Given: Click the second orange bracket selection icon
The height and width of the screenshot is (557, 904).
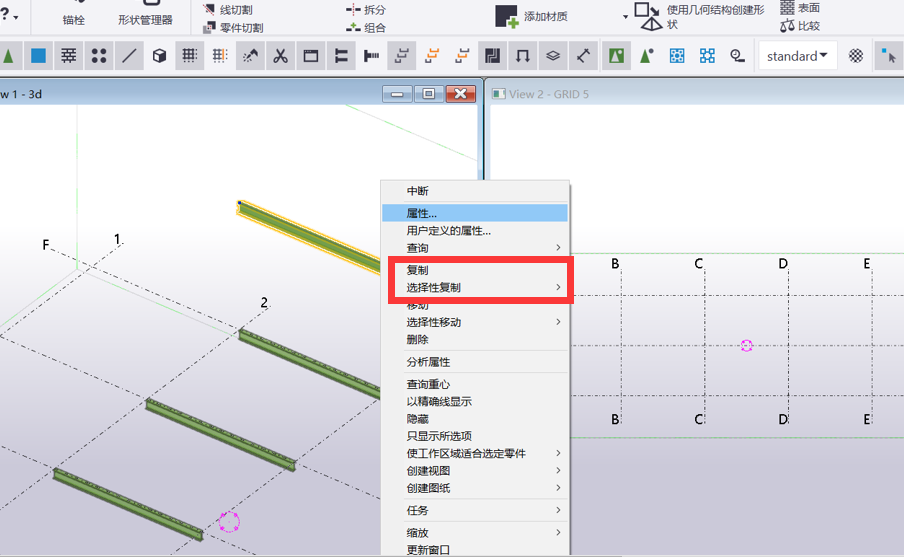Looking at the screenshot, I should [x=462, y=56].
